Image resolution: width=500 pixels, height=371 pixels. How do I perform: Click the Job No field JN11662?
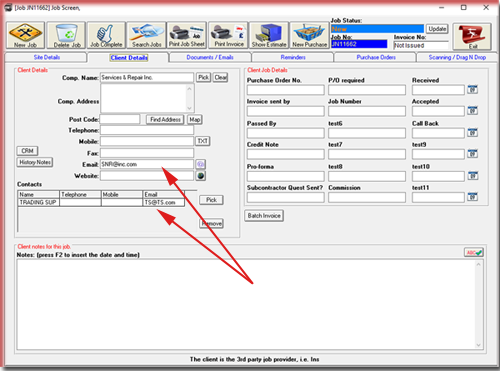[x=359, y=44]
